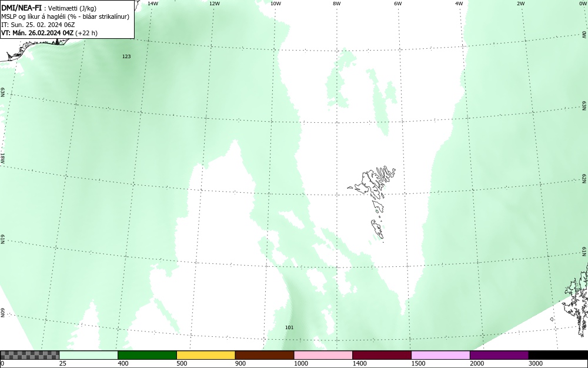Click the black legend swatch

tap(558, 355)
